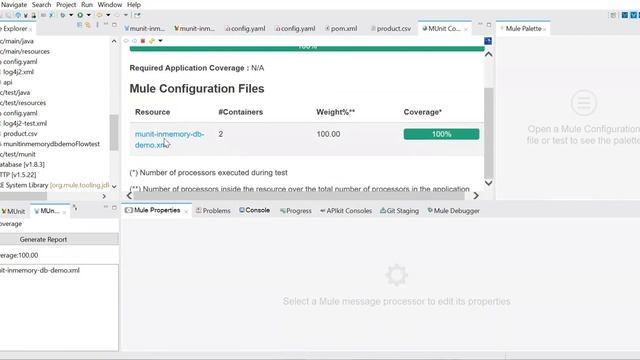Open the Project menu
Viewport: 640px width, 360px height.
click(x=66, y=5)
